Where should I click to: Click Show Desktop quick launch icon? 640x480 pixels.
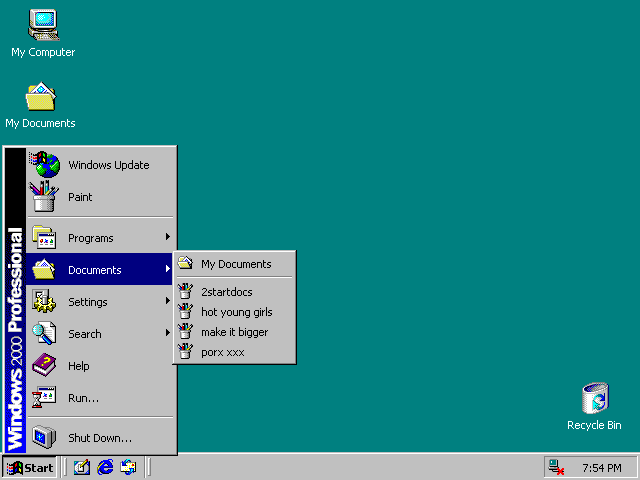pyautogui.click(x=82, y=467)
